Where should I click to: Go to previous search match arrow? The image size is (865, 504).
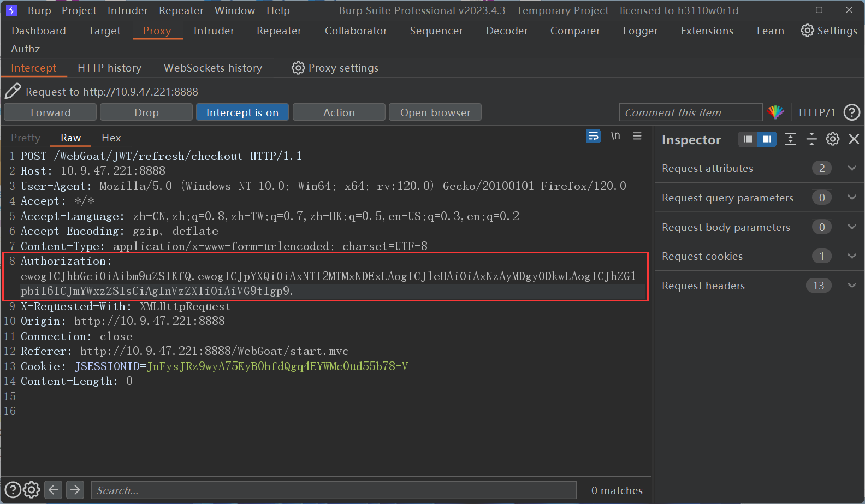point(54,490)
